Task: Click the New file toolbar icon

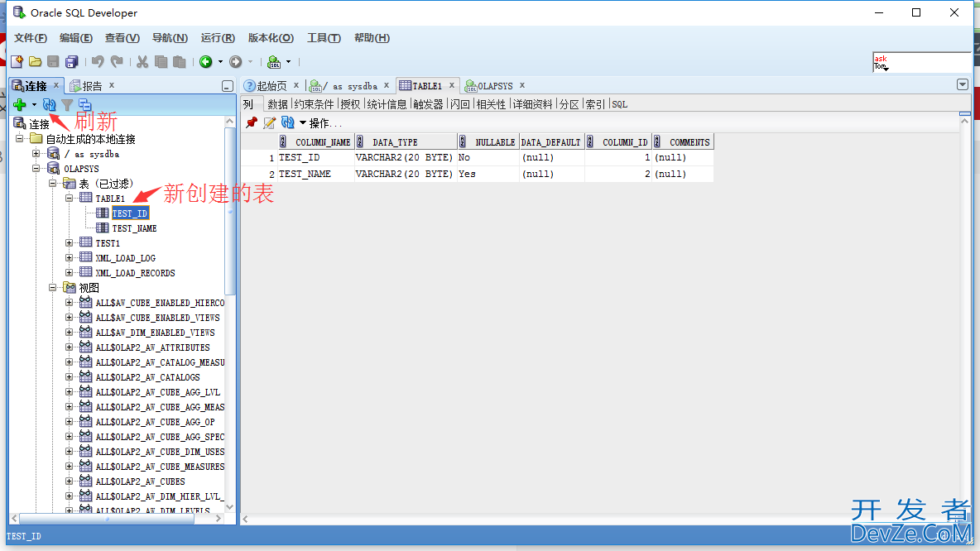Action: click(17, 61)
